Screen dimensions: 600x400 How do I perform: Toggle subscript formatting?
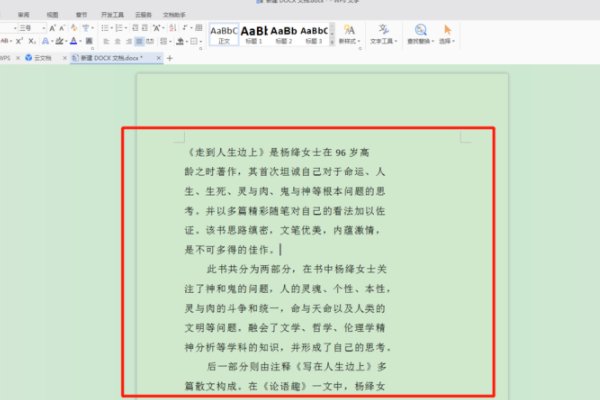pos(32,41)
